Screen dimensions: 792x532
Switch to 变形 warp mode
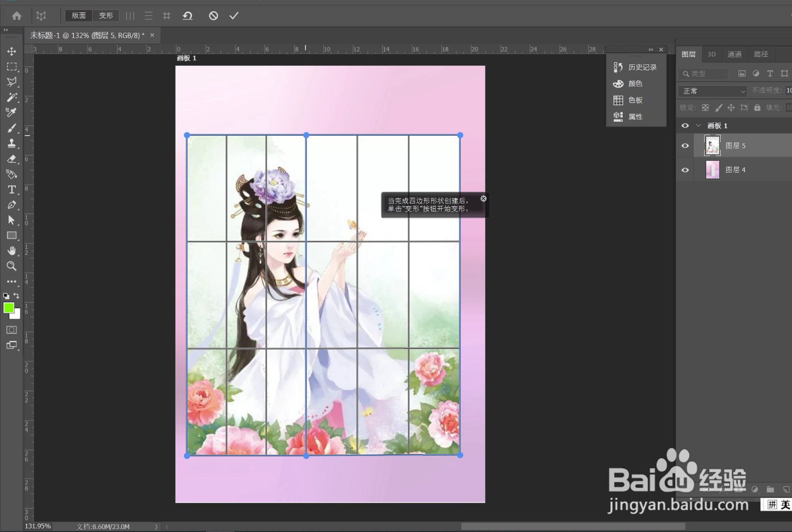pyautogui.click(x=106, y=16)
